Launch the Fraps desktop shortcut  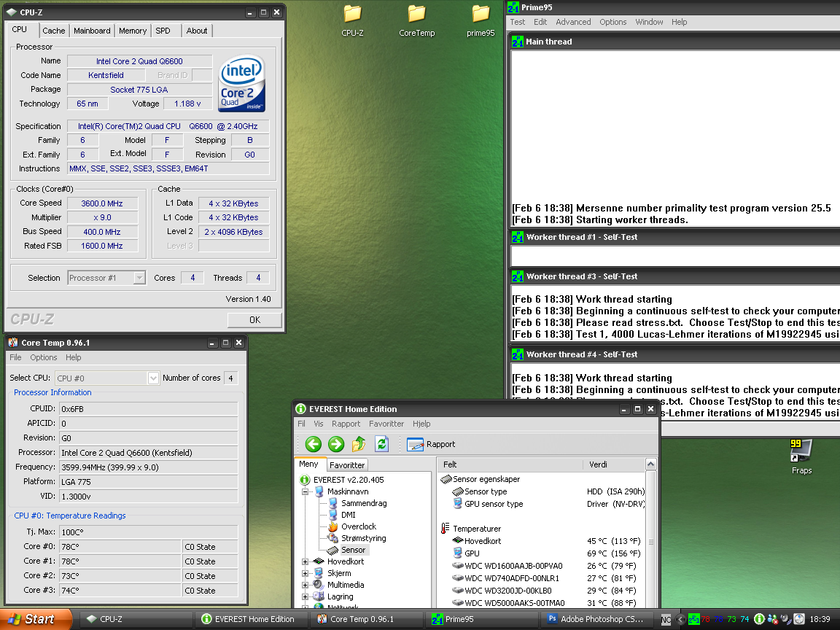pyautogui.click(x=801, y=456)
